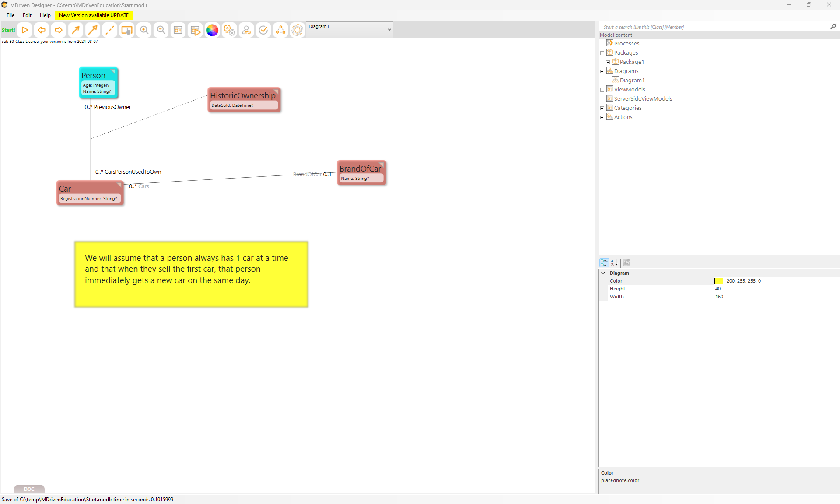
Task: Select the dashed association line tool
Action: [x=110, y=30]
